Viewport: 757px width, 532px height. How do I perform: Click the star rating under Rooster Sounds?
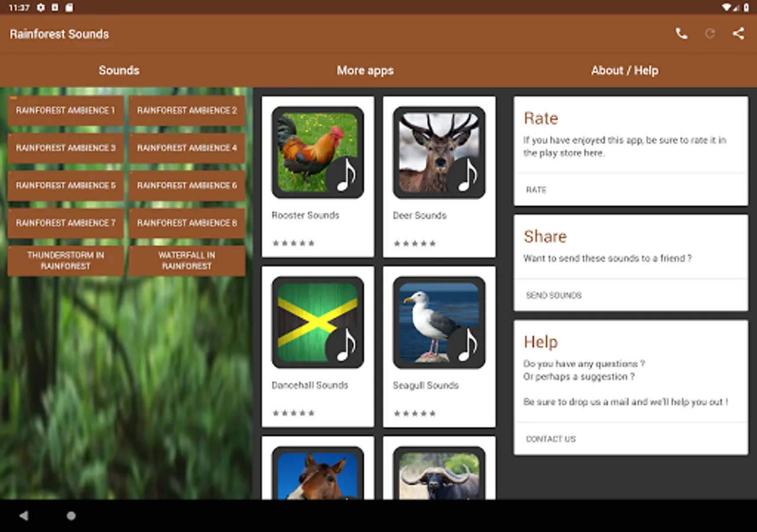pos(293,243)
